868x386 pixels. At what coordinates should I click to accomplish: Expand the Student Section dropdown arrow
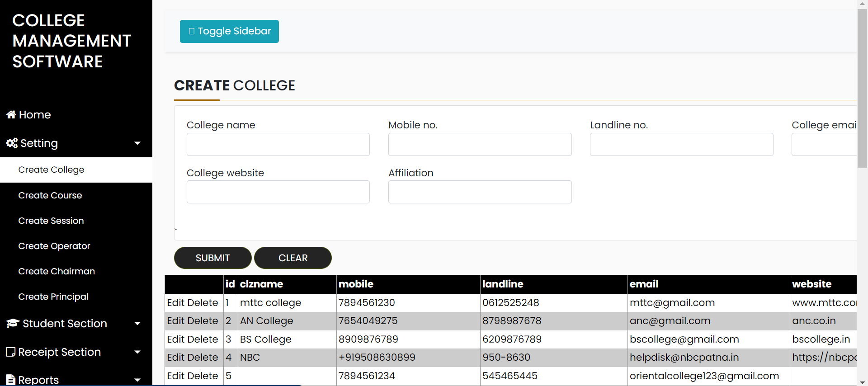[x=137, y=324]
